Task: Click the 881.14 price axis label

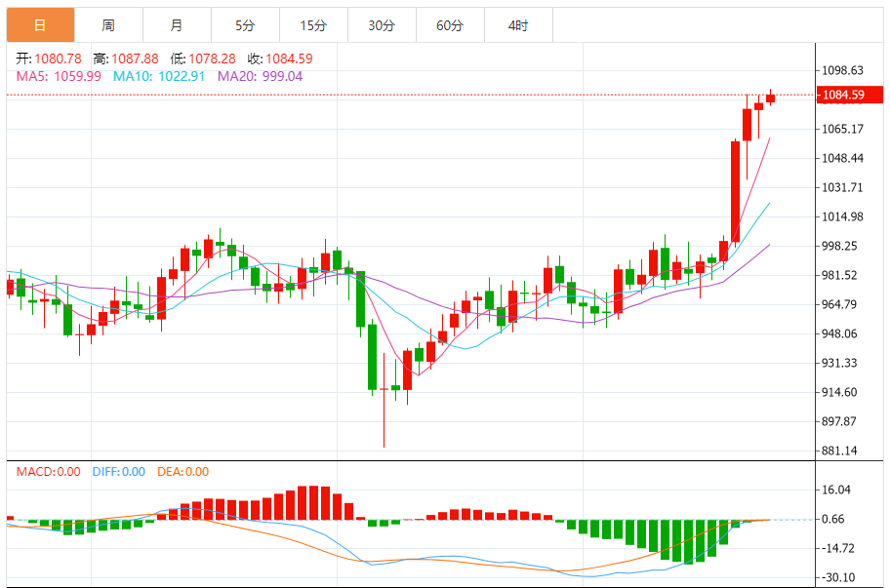Action: (839, 451)
